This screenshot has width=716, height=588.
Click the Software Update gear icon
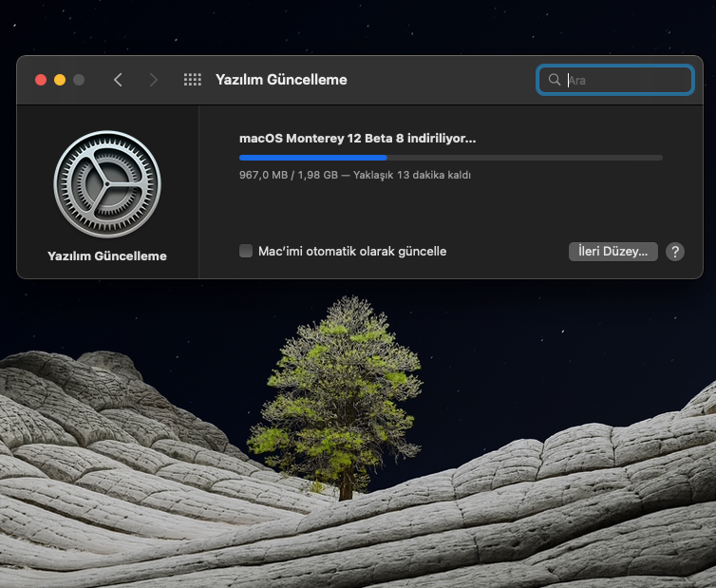point(107,184)
